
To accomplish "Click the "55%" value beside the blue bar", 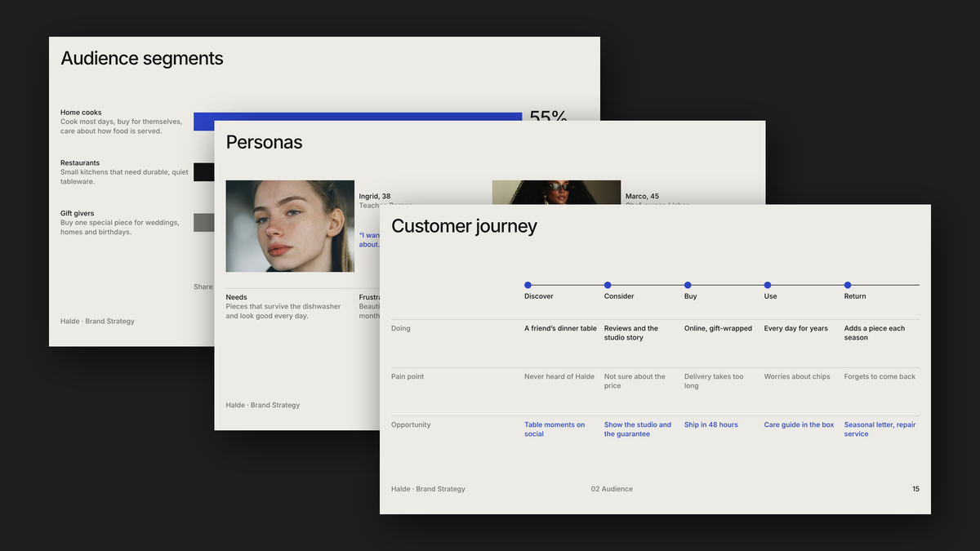I will (x=548, y=116).
